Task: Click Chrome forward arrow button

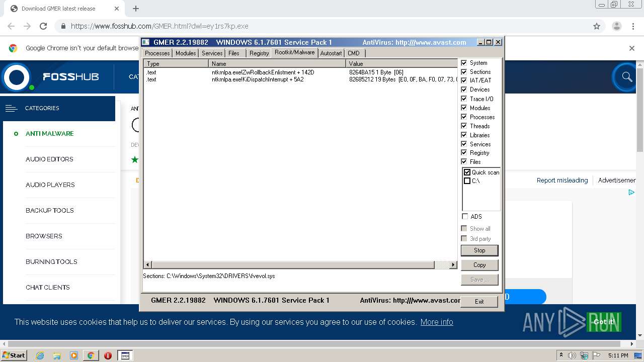Action: point(27,26)
